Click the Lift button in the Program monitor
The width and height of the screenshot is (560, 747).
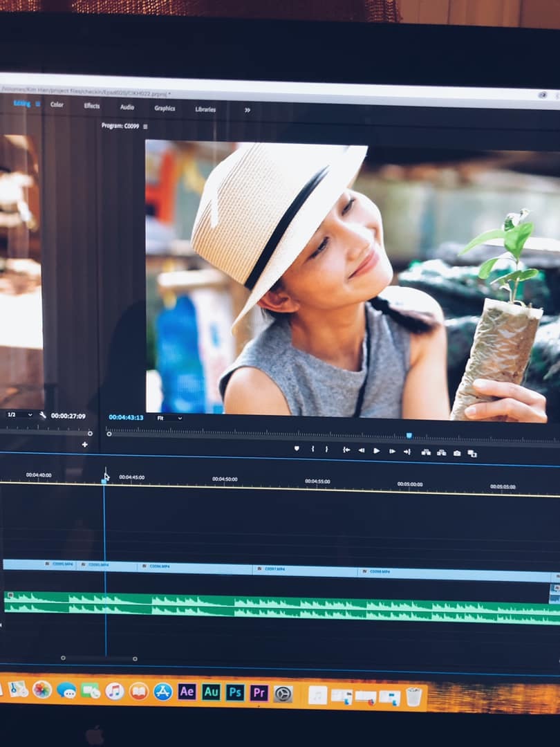(426, 452)
